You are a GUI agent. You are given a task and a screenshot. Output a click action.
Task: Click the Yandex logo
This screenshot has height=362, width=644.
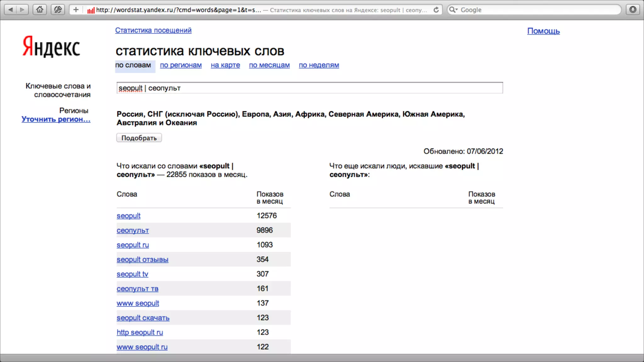(51, 47)
